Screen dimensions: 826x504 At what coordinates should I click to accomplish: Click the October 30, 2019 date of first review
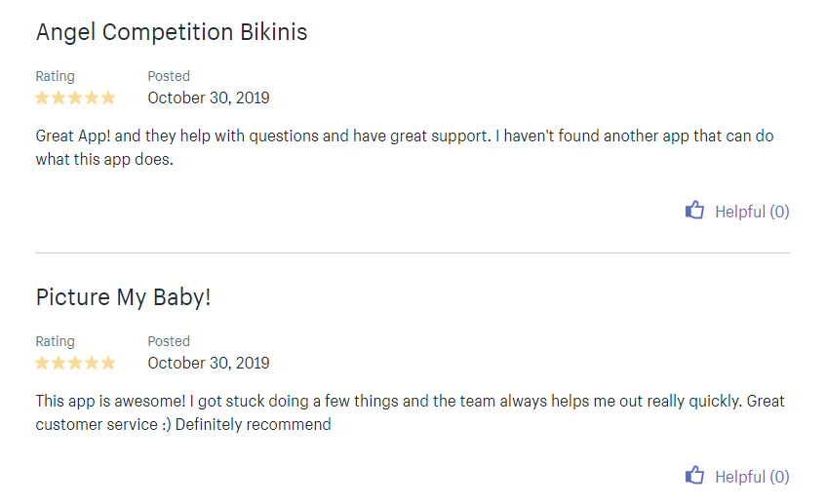click(x=209, y=97)
